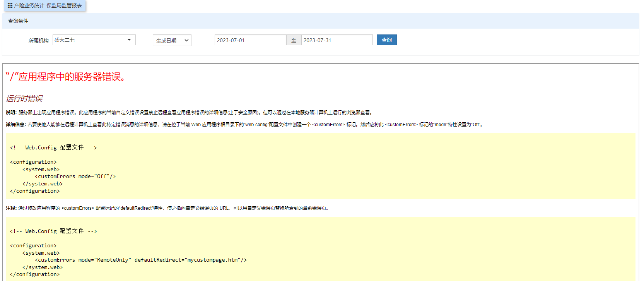
Task: Click the first Web.Config 配置文件 comment line
Action: [x=53, y=147]
